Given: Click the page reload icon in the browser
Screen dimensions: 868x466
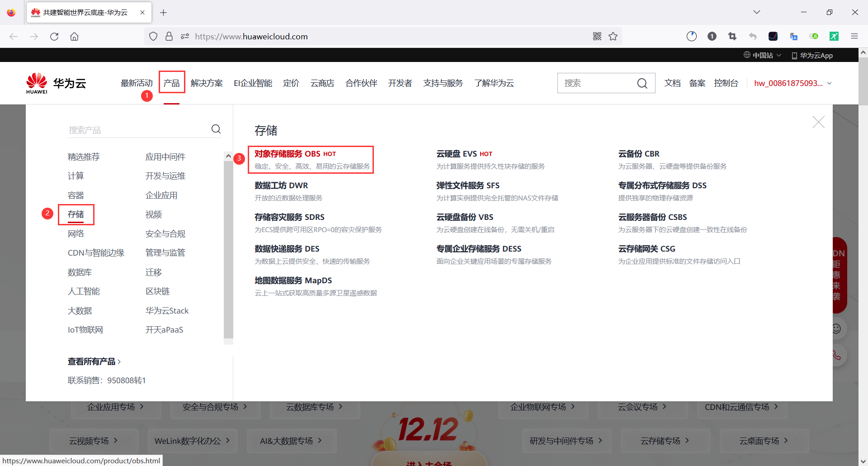Looking at the screenshot, I should pos(54,36).
